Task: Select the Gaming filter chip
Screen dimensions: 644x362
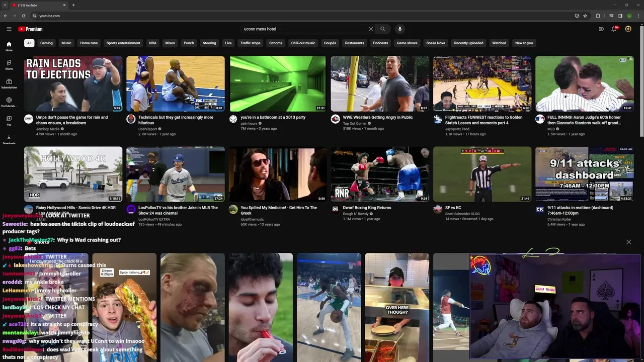Action: click(x=46, y=43)
